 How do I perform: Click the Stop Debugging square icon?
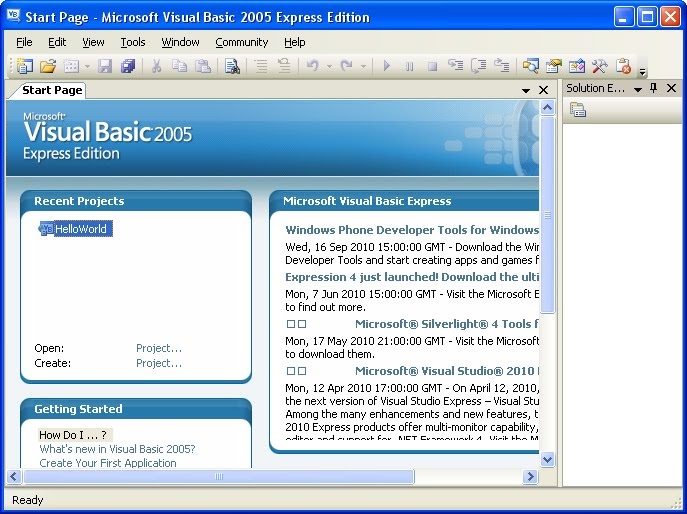432,66
